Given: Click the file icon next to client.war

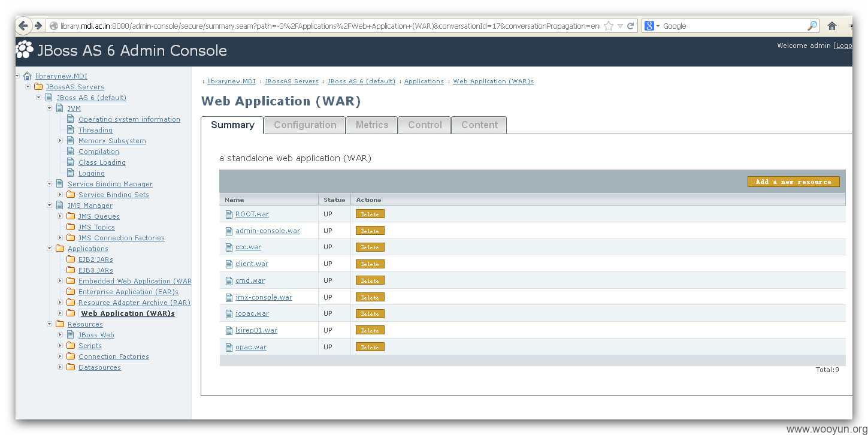Looking at the screenshot, I should tap(229, 264).
